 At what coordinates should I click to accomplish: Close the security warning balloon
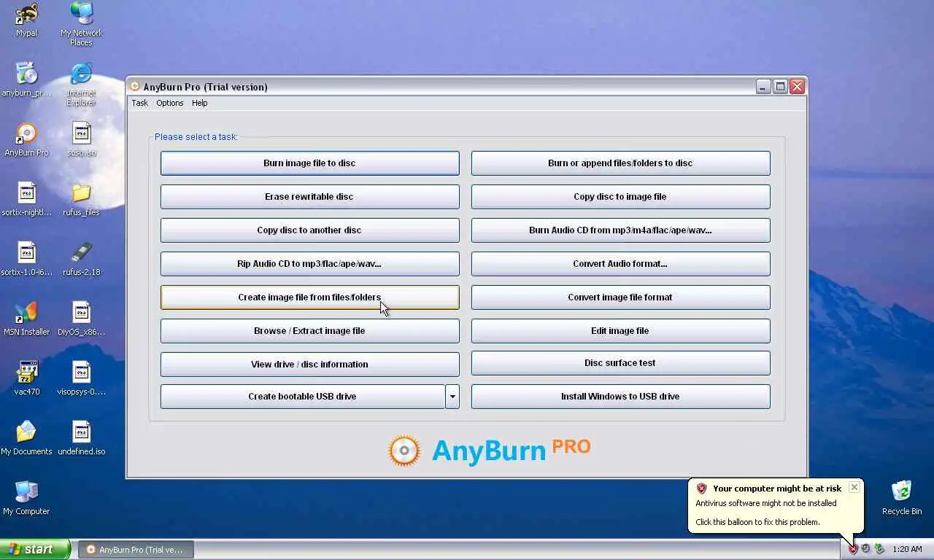pyautogui.click(x=854, y=487)
